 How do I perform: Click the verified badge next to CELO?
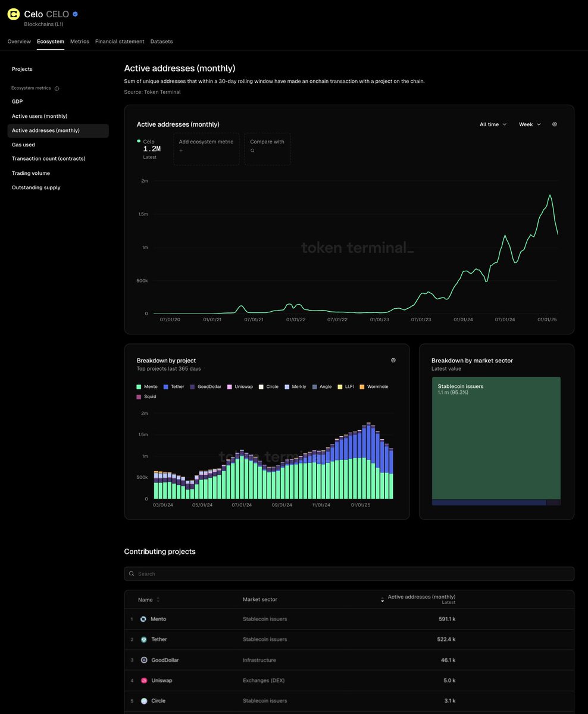click(74, 14)
